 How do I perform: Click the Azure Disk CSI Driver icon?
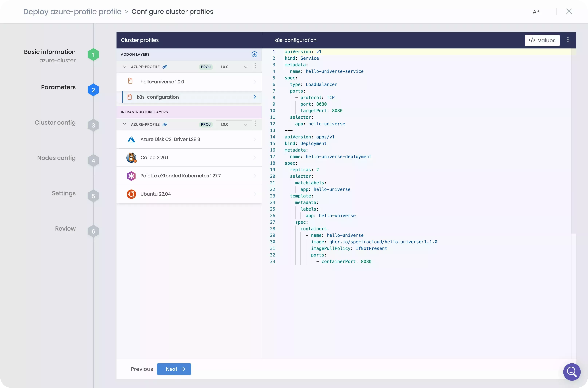pos(131,139)
